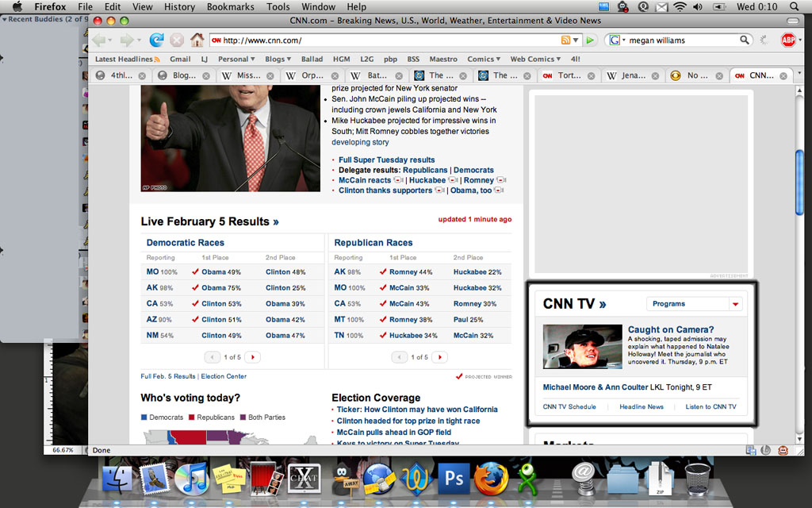Play the video icon after McCain reacts

pos(398,180)
